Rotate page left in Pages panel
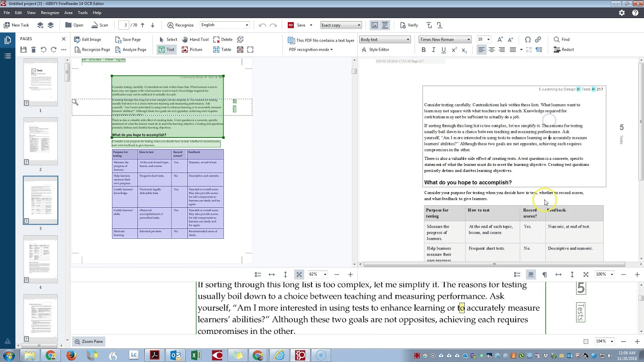644x362 pixels. 43,50
